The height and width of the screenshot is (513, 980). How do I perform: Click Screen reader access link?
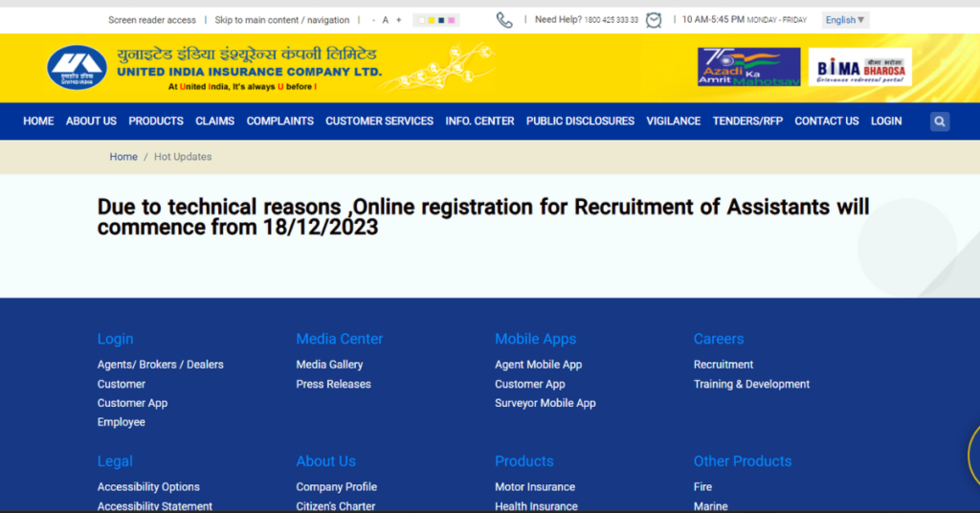152,20
